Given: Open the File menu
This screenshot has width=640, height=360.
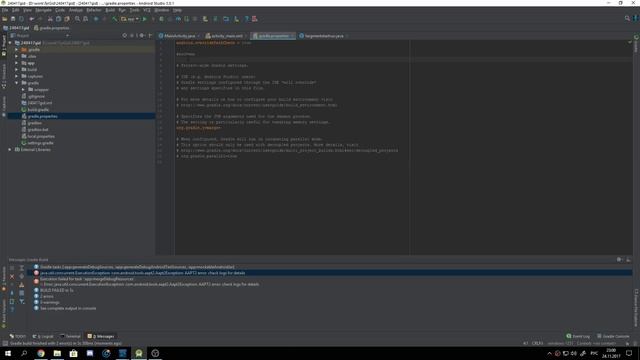Looking at the screenshot, I should tap(5, 10).
